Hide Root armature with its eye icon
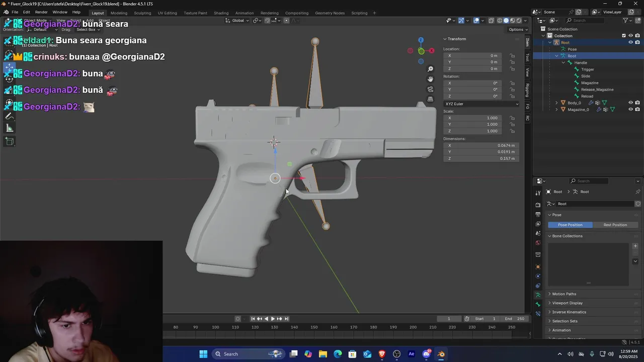644x362 pixels. coord(631,42)
